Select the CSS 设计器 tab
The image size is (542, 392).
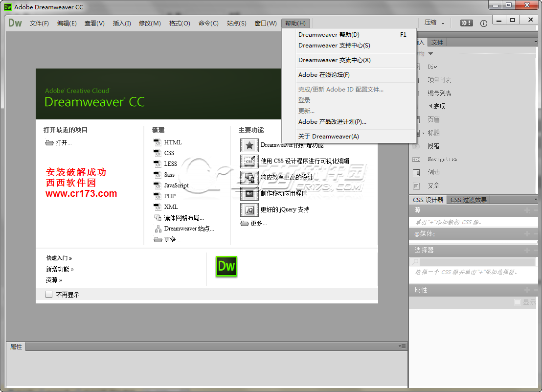[428, 200]
